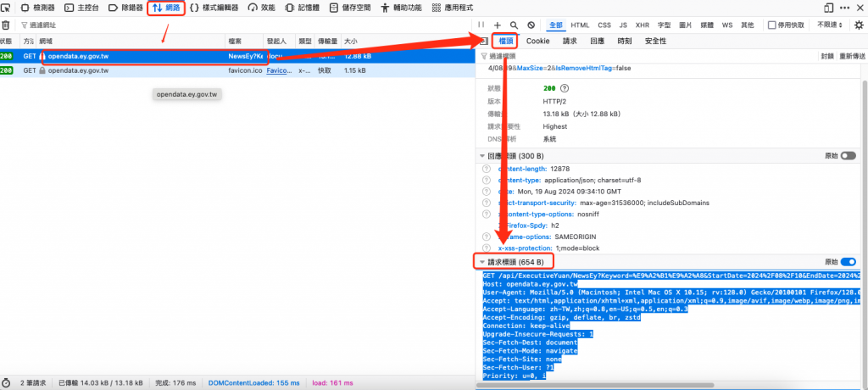This screenshot has height=390, width=868.
Task: Open the request blocking icon
Action: 531,25
